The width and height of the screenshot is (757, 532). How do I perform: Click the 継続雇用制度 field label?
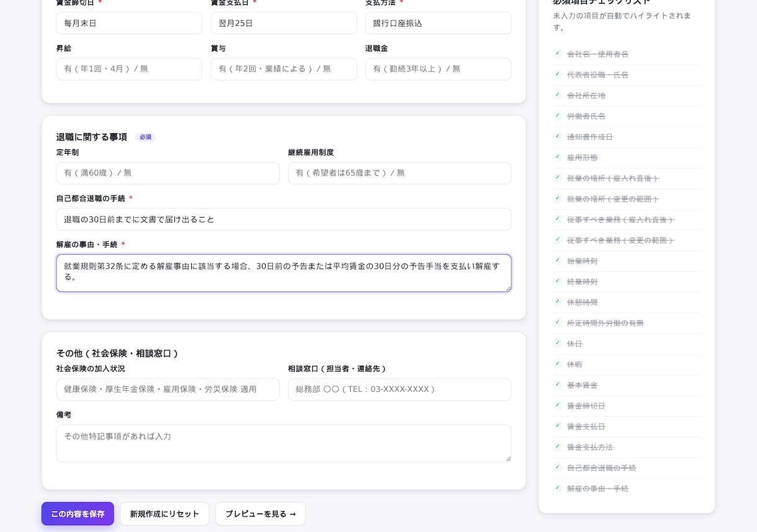311,152
